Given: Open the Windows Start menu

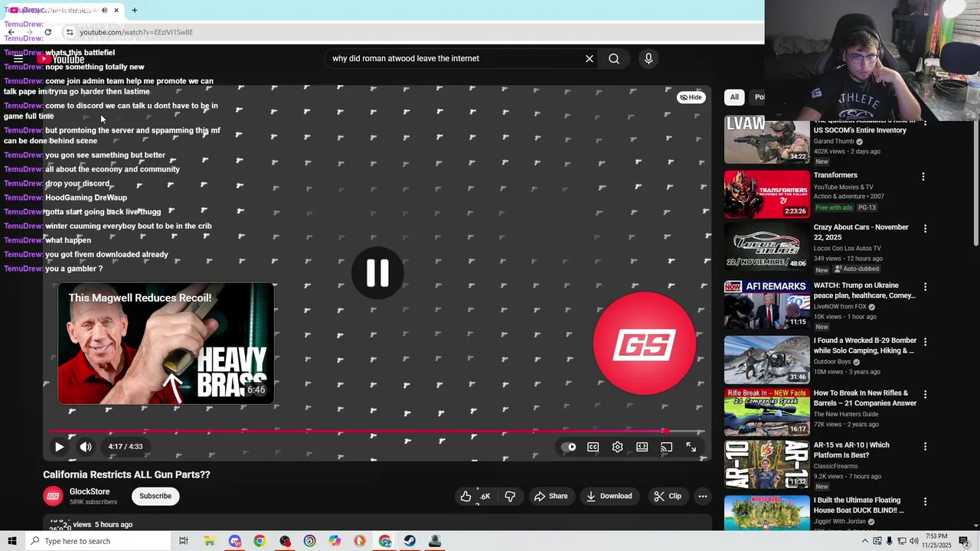Looking at the screenshot, I should tap(11, 541).
